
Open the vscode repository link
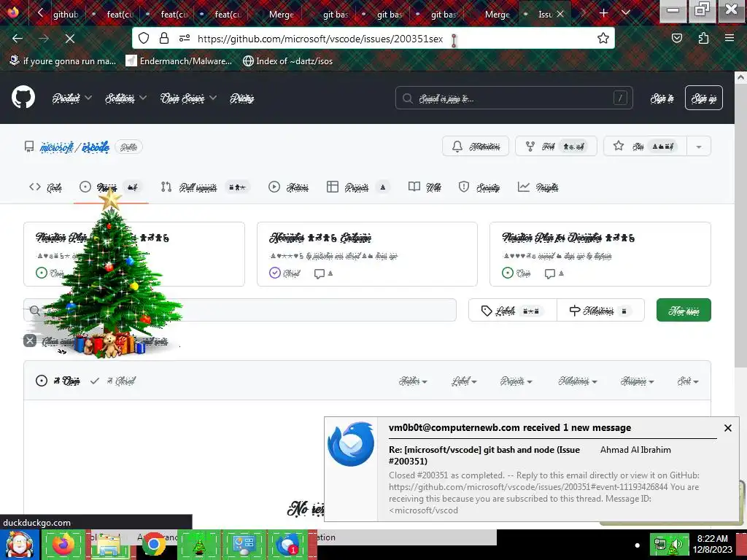pos(96,147)
